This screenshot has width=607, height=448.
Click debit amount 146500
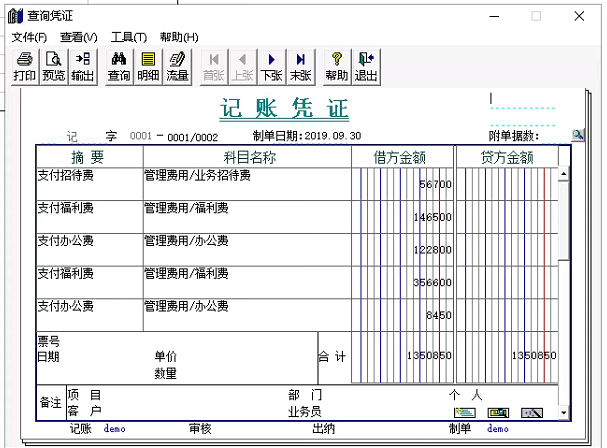click(432, 217)
